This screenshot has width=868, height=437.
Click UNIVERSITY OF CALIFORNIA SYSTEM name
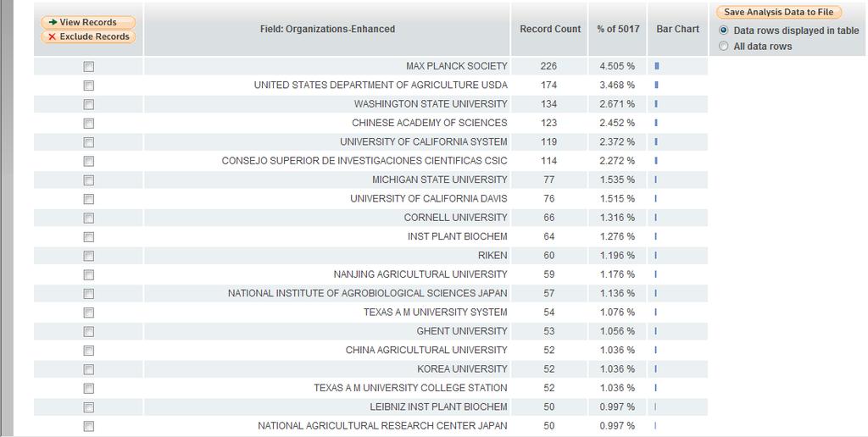click(424, 141)
